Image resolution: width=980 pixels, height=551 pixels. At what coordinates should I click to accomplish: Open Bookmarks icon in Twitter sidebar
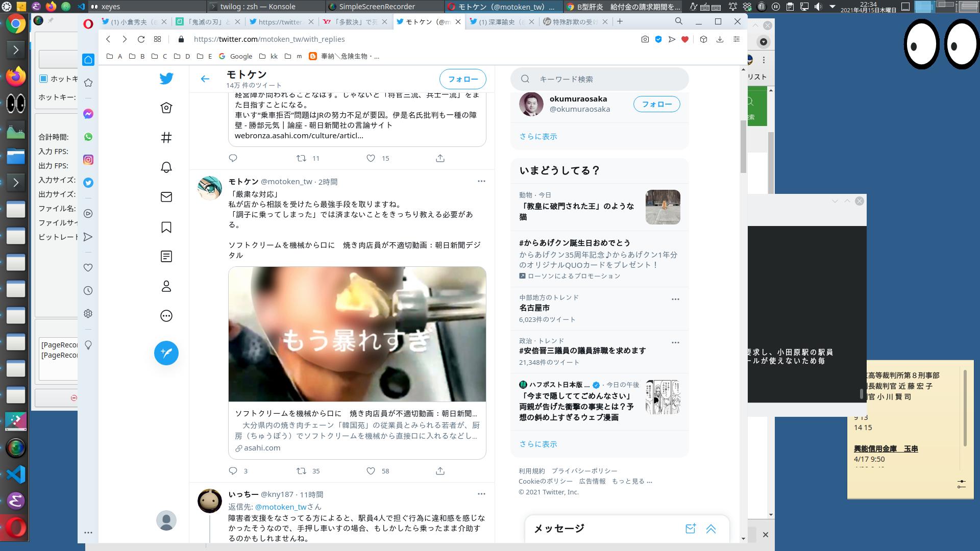166,227
